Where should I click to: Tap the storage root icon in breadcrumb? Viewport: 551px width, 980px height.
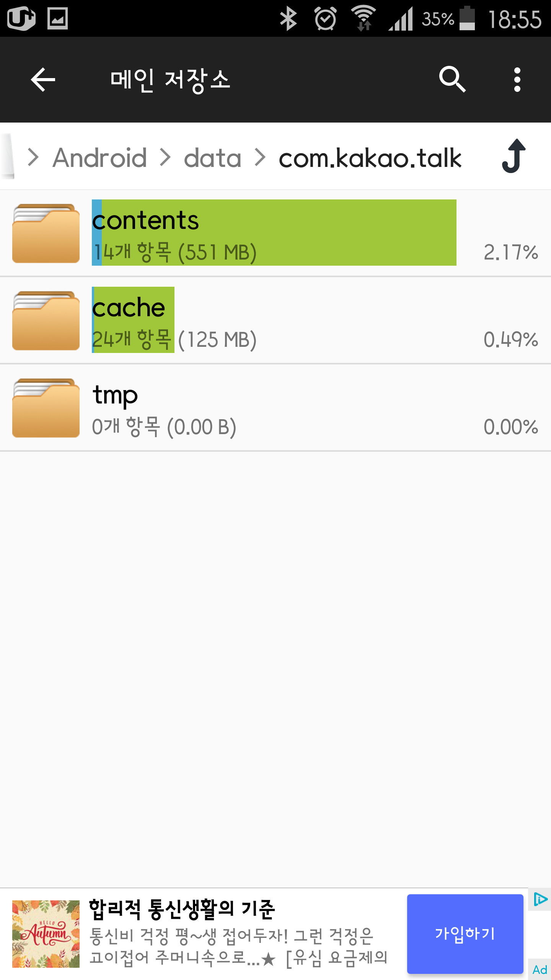pos(8,156)
